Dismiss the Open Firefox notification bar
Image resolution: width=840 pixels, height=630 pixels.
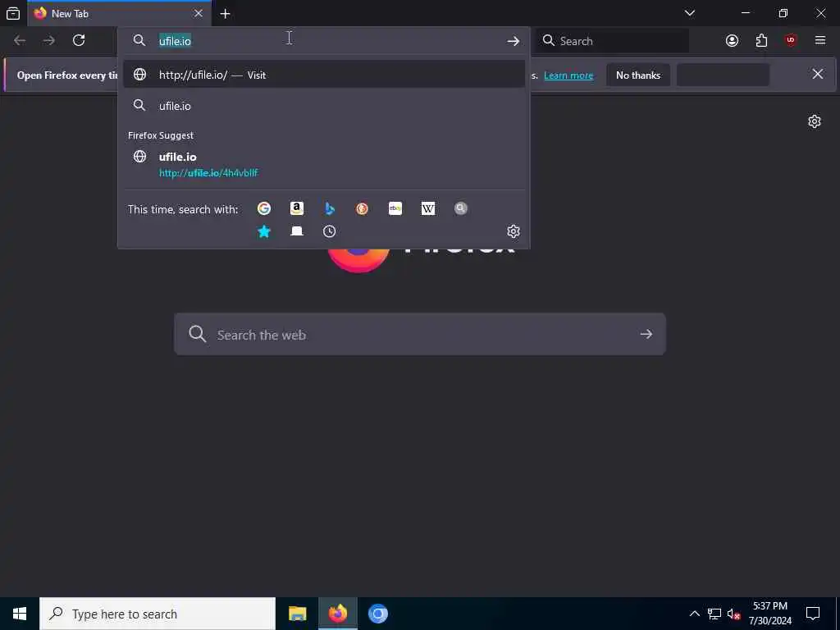point(818,74)
